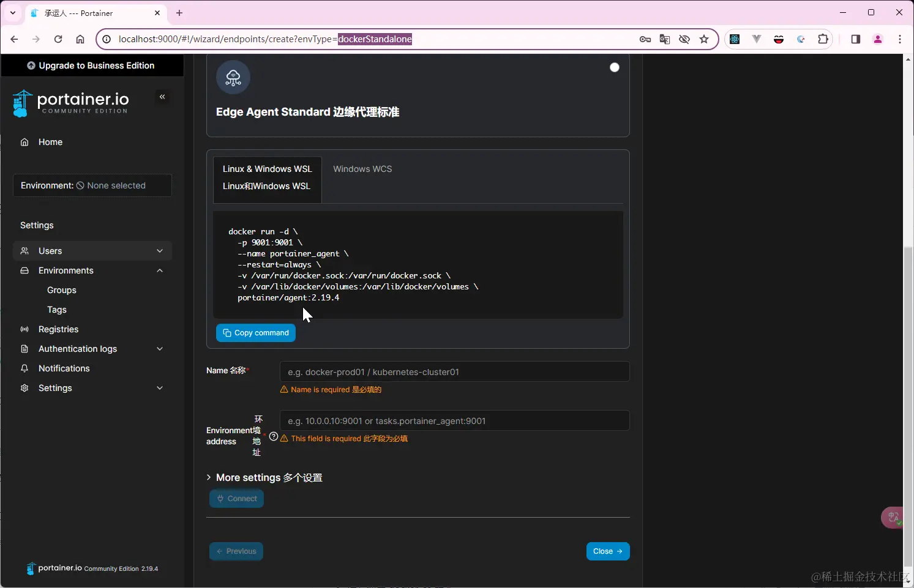
Task: Click the floating translation widget icon
Action: [893, 518]
